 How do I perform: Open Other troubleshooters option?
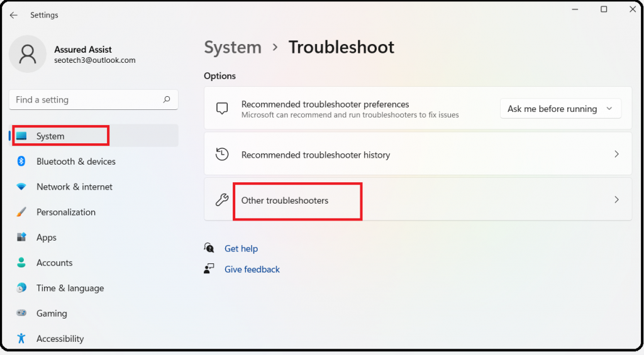pyautogui.click(x=418, y=200)
